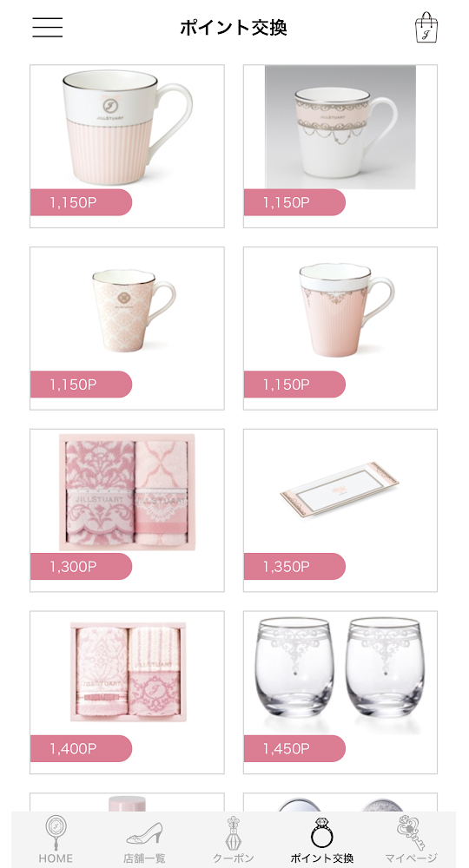Screen dimensions: 469x868
Task: Select mug with gray background photo
Action: (340, 128)
